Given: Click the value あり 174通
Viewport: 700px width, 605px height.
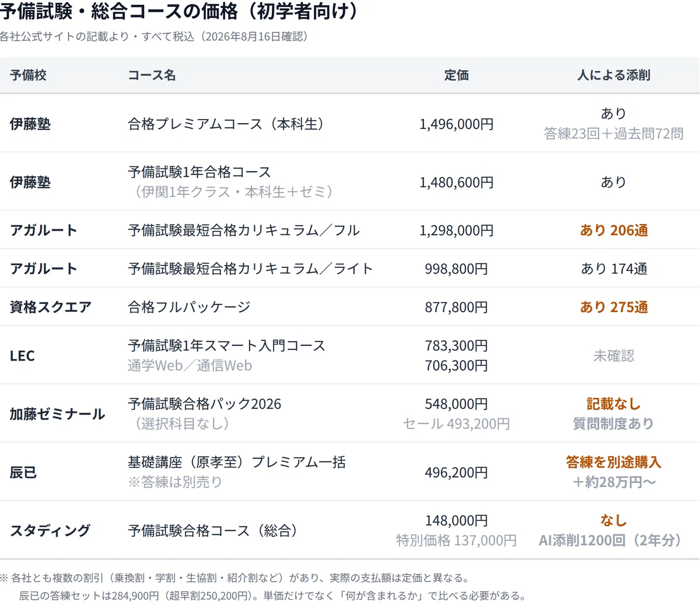Looking at the screenshot, I should (x=614, y=269).
